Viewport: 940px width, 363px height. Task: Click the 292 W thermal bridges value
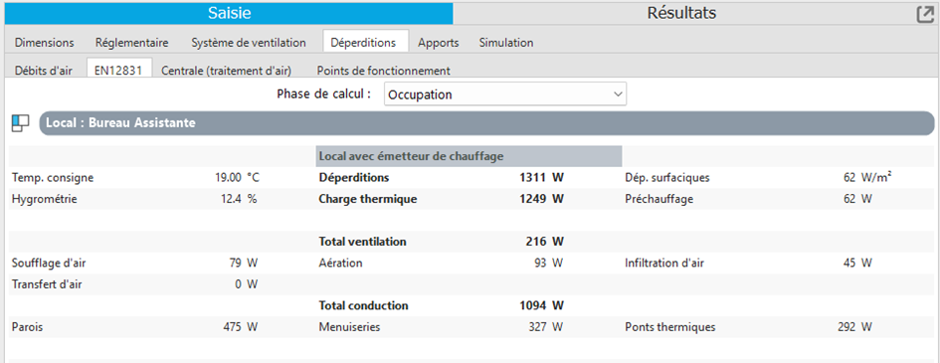[x=855, y=328]
